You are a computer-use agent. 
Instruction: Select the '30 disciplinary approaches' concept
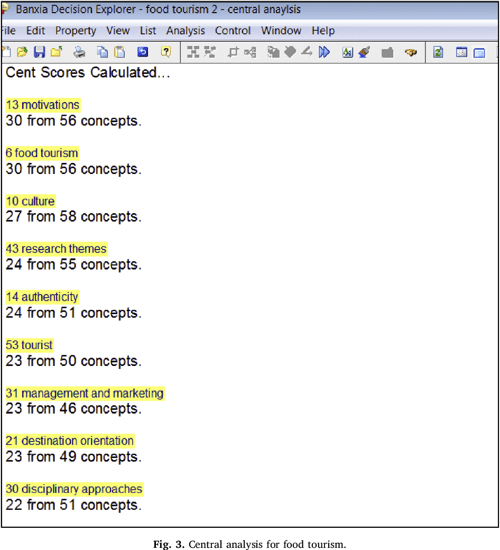coord(74,489)
